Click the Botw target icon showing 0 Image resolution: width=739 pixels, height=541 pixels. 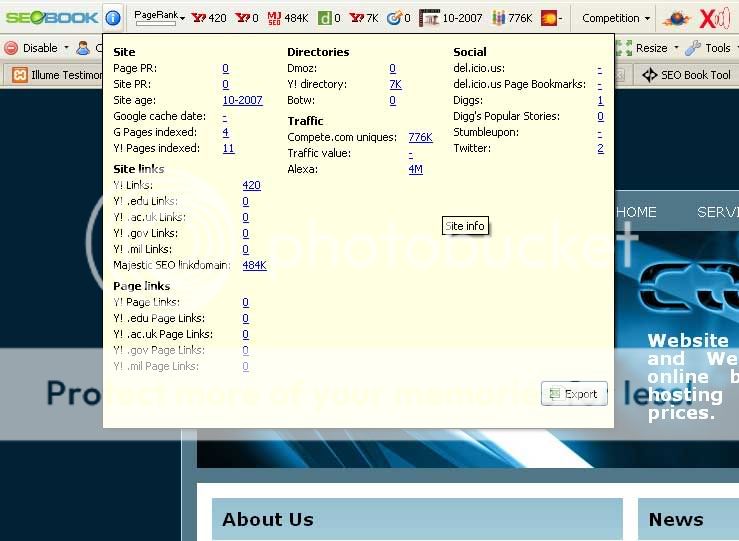394,18
